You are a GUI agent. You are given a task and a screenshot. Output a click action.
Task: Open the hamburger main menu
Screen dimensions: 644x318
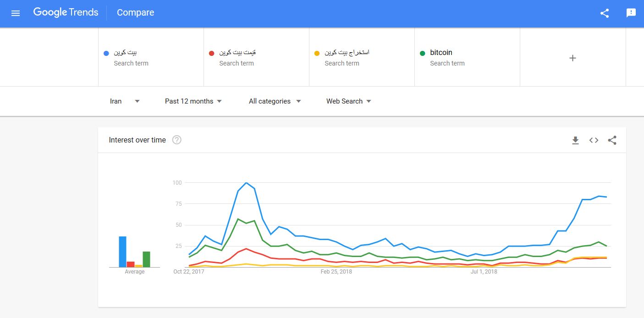point(16,13)
